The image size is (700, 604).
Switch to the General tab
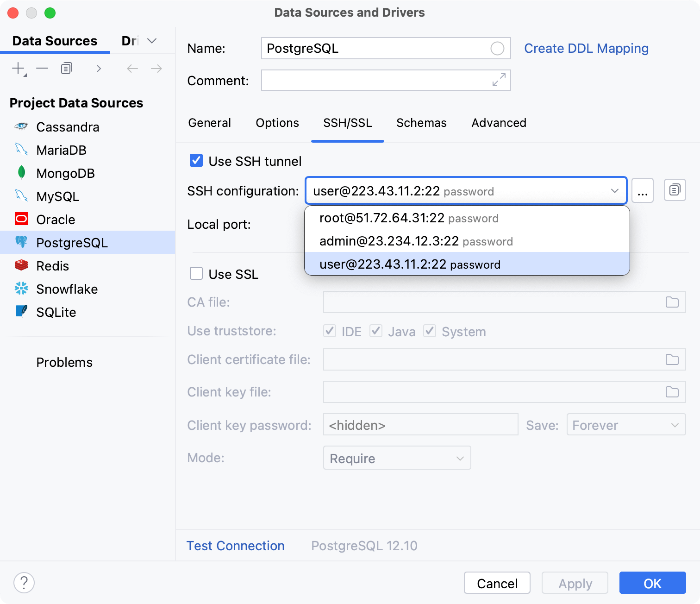[209, 123]
